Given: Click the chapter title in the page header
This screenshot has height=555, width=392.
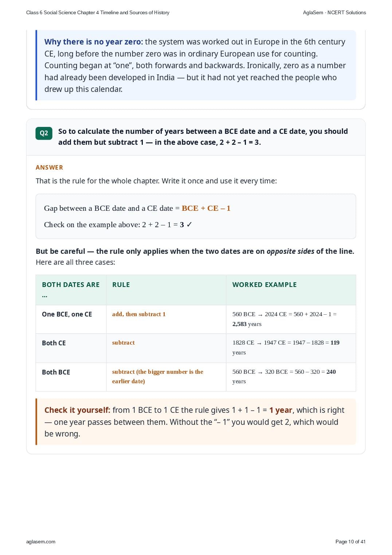Looking at the screenshot, I should coord(98,12).
